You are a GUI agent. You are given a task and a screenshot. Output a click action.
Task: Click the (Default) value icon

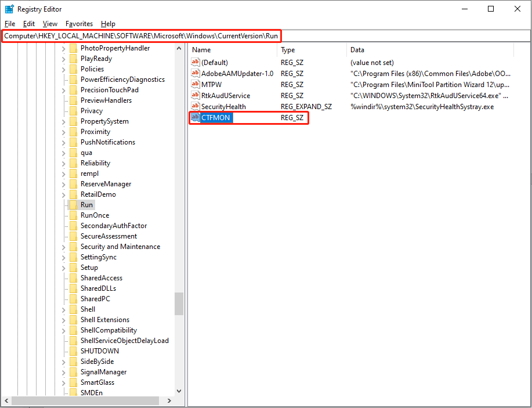coord(196,63)
